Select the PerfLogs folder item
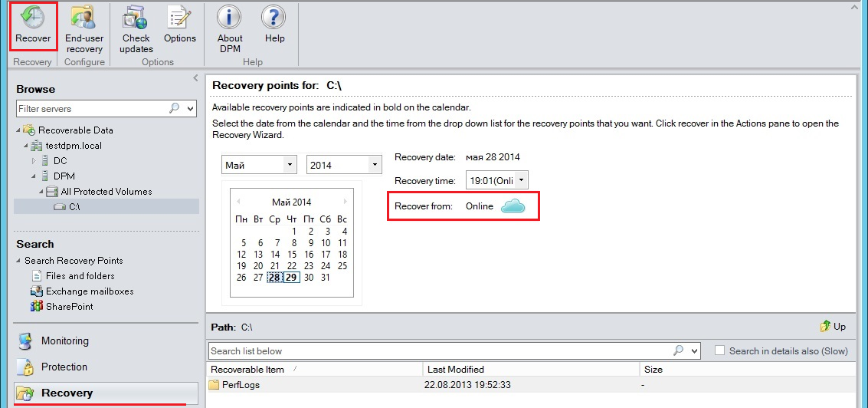The height and width of the screenshot is (408, 868). coord(241,385)
